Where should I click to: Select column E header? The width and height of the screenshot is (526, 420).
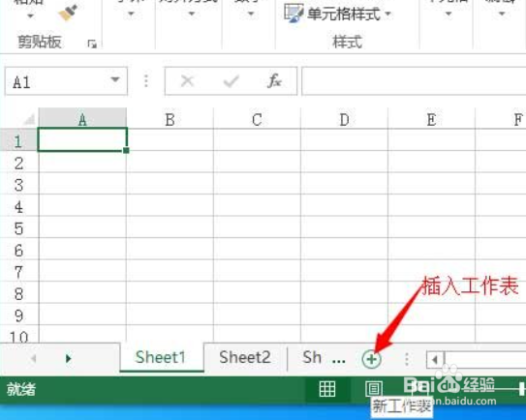click(431, 118)
